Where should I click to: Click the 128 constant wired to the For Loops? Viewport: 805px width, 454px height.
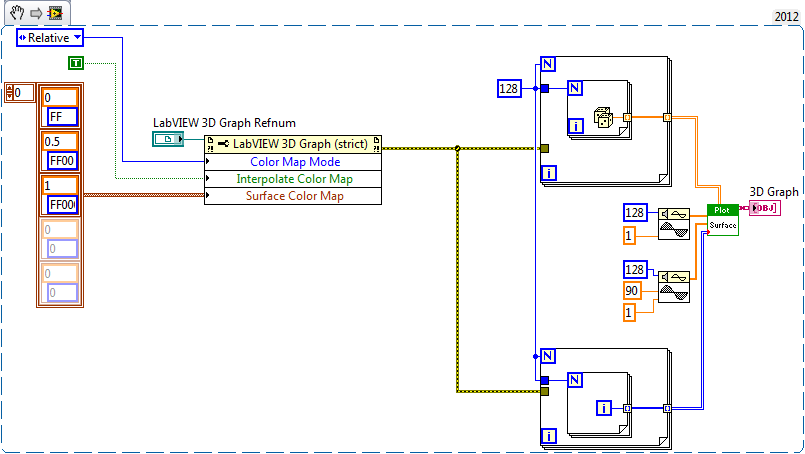click(x=509, y=88)
